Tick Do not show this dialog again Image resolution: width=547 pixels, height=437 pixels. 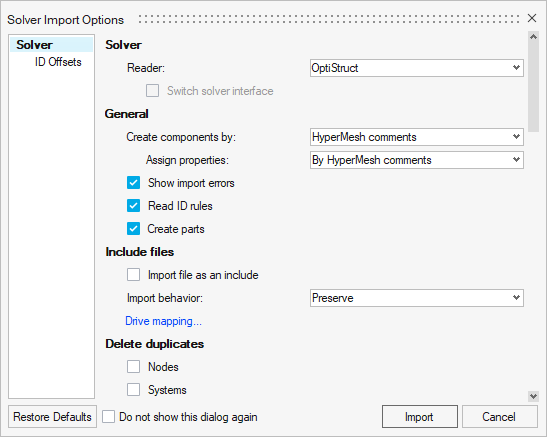(108, 417)
